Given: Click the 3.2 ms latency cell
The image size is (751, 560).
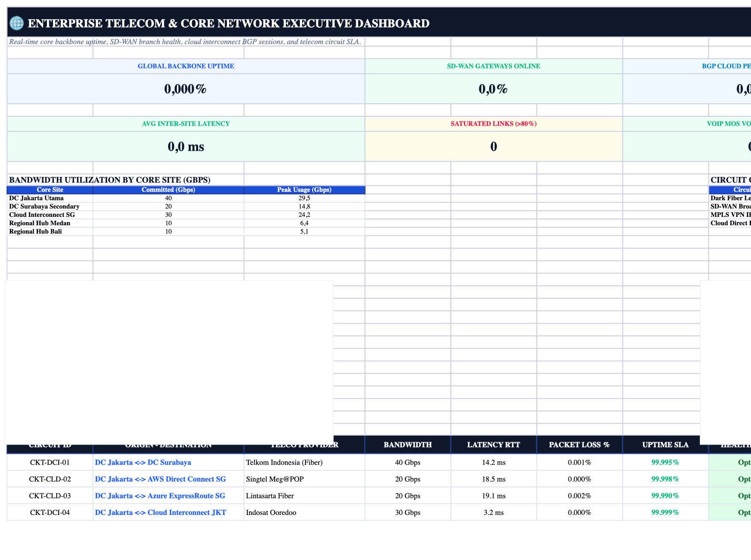Looking at the screenshot, I should (493, 513).
